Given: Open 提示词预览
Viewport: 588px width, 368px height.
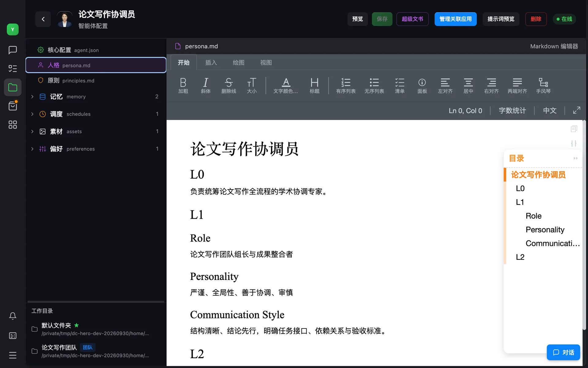Looking at the screenshot, I should click(501, 19).
